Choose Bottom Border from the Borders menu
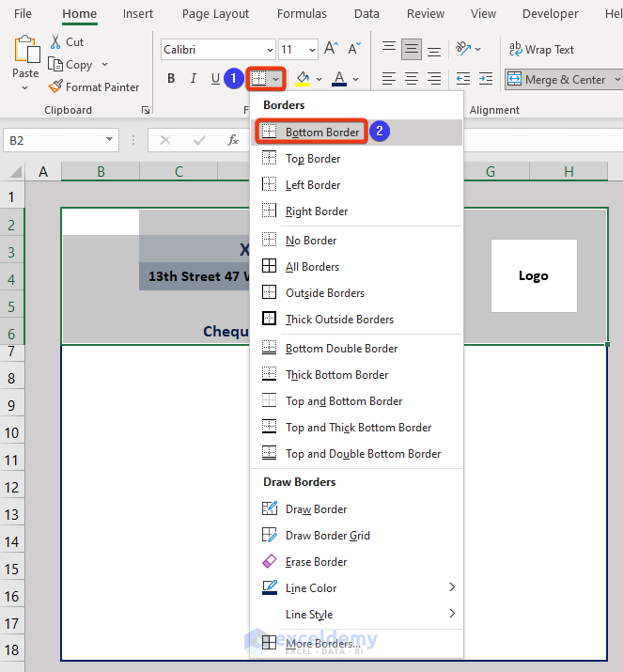This screenshot has height=672, width=623. tap(356, 132)
